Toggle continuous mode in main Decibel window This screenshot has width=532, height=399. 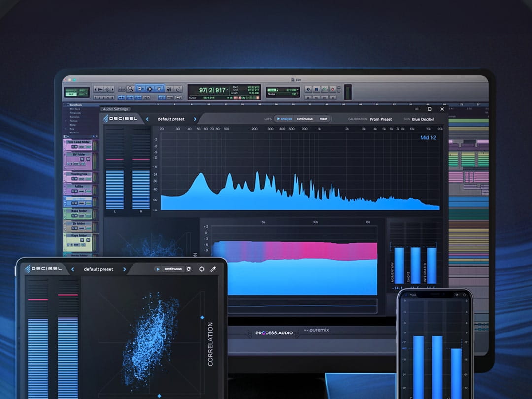click(304, 119)
